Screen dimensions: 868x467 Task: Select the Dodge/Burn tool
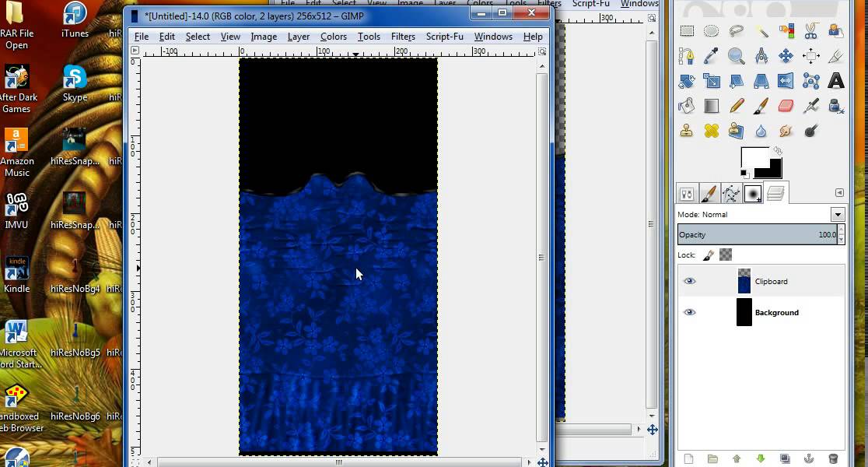tap(811, 131)
